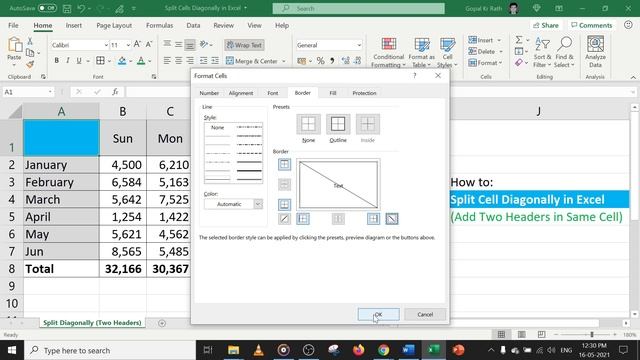This screenshot has height=360, width=640.
Task: Apply the Outline border preset
Action: [338, 124]
